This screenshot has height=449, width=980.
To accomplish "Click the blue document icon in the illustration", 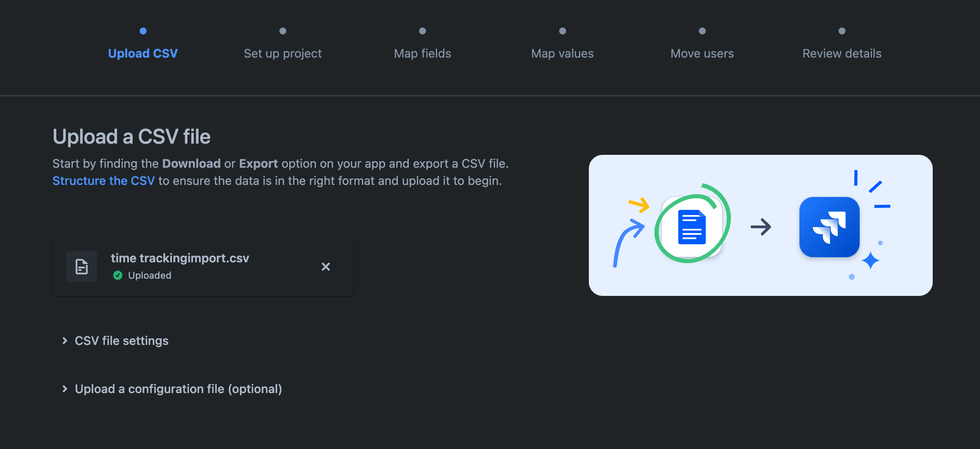I will point(692,227).
